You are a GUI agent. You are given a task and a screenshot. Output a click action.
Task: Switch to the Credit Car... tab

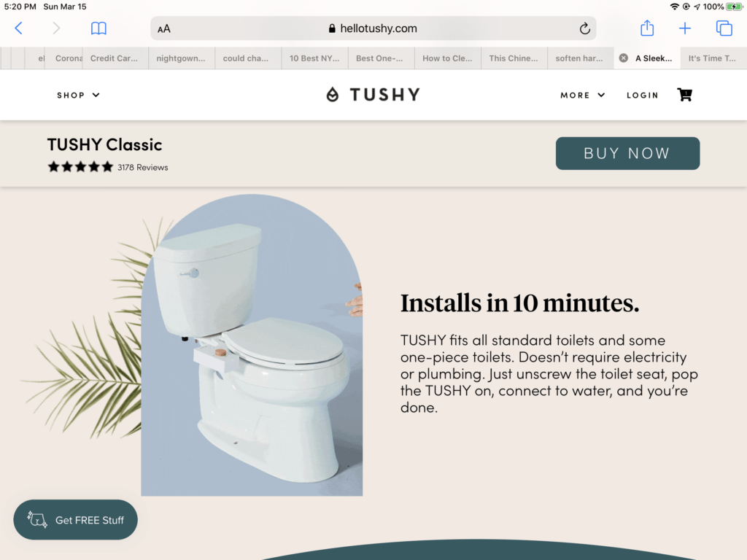[x=115, y=58]
